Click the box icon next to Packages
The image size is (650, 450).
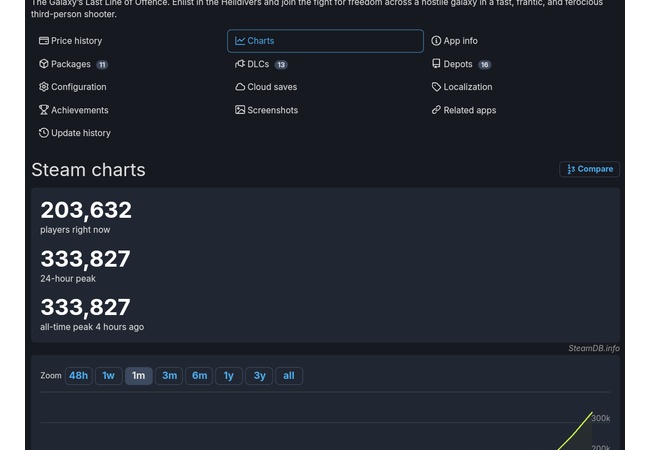pyautogui.click(x=44, y=64)
